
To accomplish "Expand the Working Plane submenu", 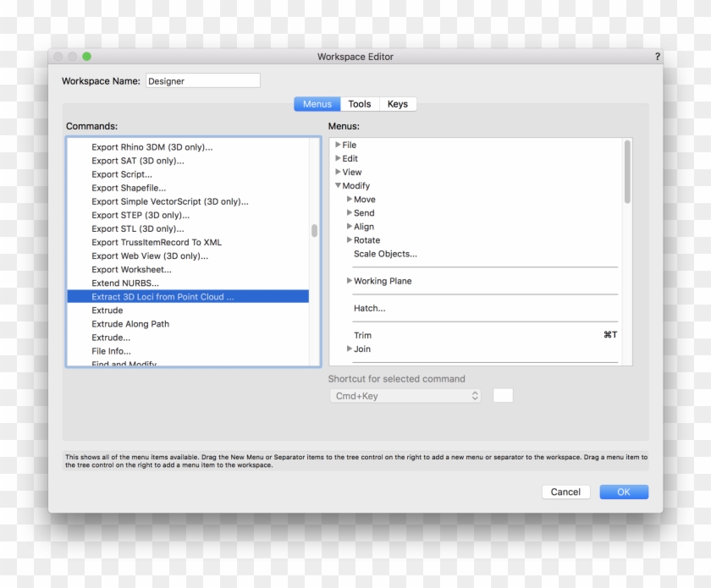I will pyautogui.click(x=350, y=281).
